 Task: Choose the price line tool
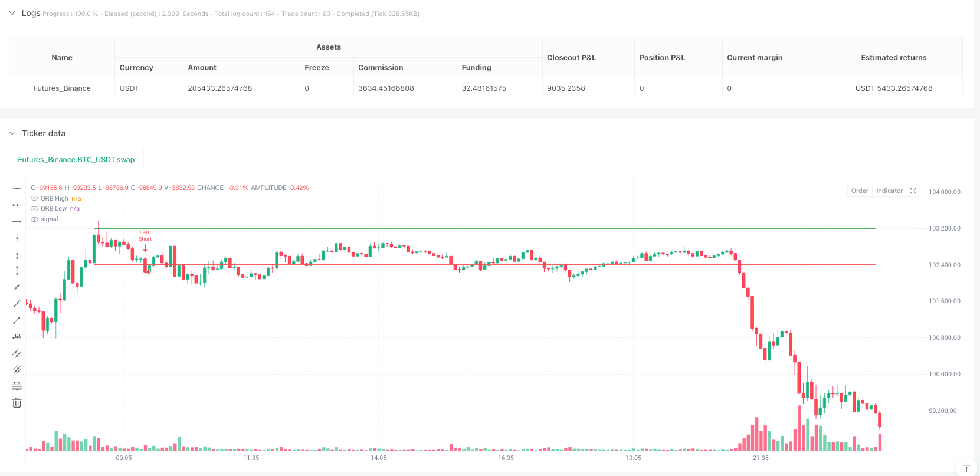pos(17,337)
